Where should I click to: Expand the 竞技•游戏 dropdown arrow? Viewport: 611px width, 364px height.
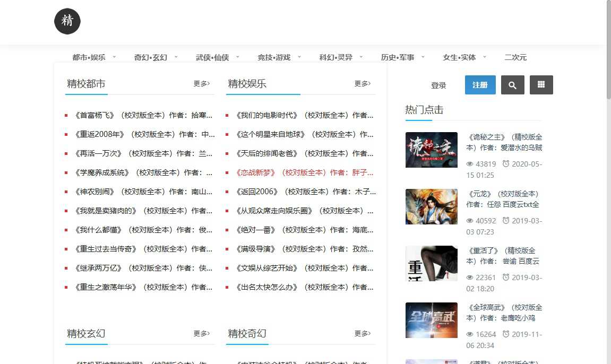pyautogui.click(x=299, y=57)
